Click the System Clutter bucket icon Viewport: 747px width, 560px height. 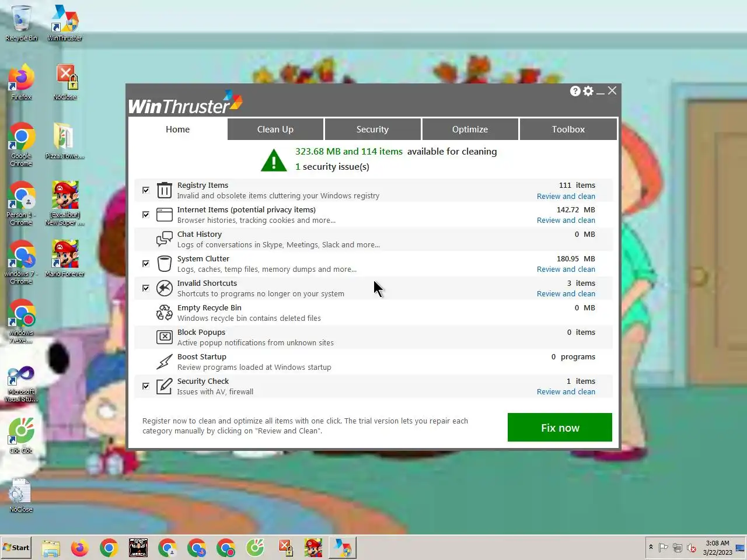165,264
